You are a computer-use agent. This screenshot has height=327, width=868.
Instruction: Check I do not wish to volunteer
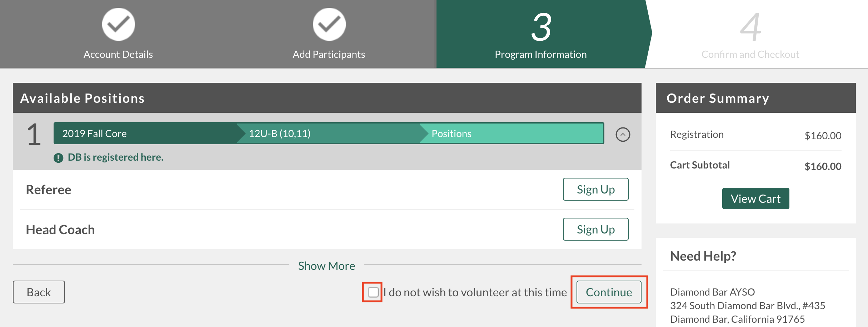click(373, 292)
